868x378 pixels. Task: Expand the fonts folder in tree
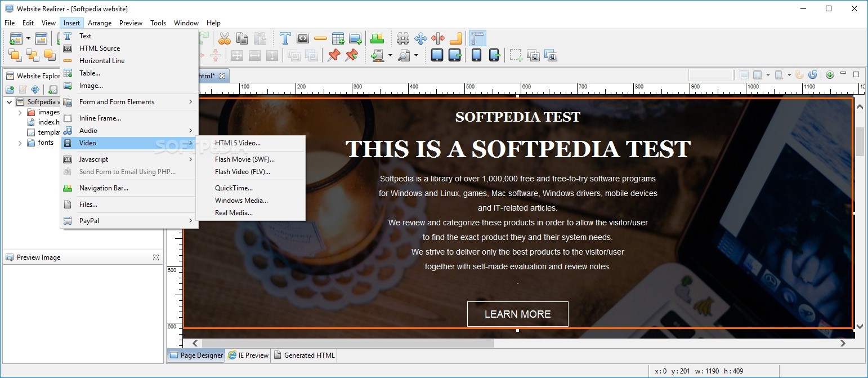coord(20,143)
